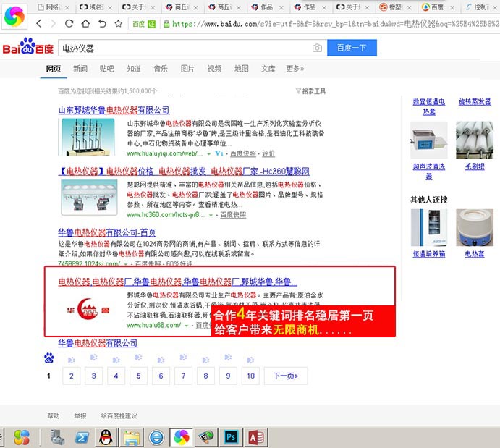This screenshot has width=500, height=448.
Task: Open the 搜索工具 filter dropdown
Action: 311,91
